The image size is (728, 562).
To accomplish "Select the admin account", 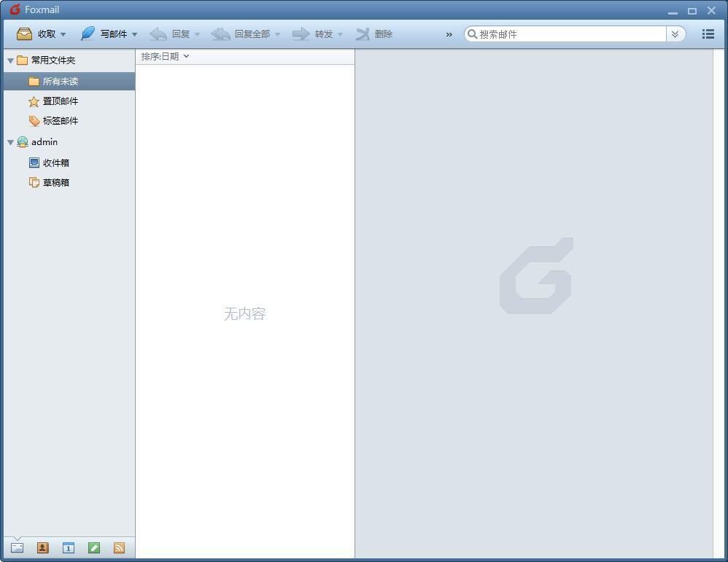I will click(38, 142).
